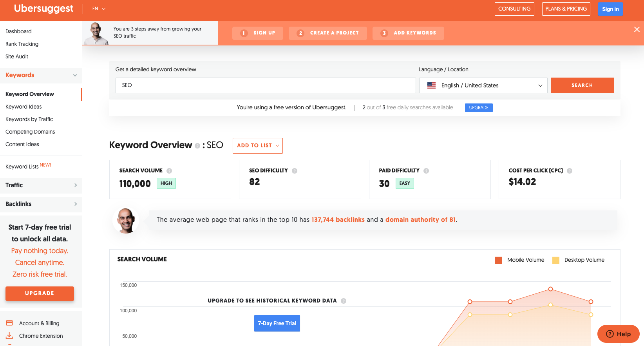Click the Sign in button
This screenshot has height=346, width=644.
click(610, 9)
